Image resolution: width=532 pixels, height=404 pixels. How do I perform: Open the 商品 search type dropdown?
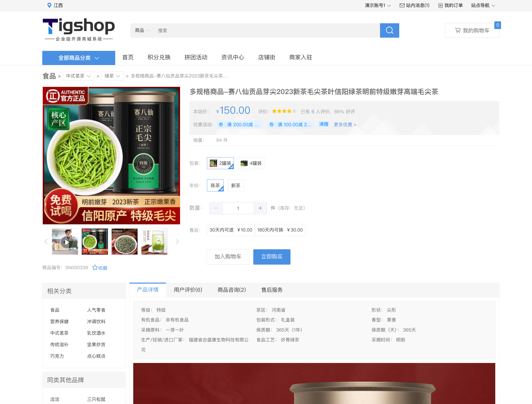click(142, 30)
